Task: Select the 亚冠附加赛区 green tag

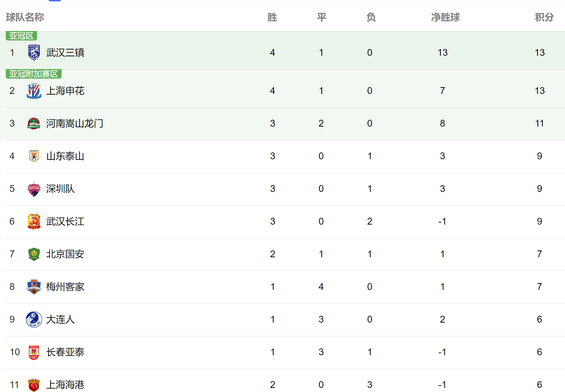Action: pos(34,74)
